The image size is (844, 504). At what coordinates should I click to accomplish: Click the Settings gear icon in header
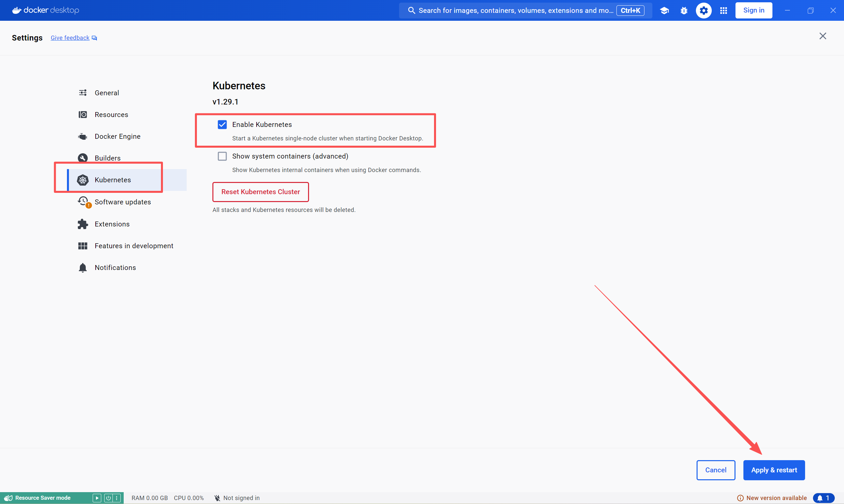(703, 10)
